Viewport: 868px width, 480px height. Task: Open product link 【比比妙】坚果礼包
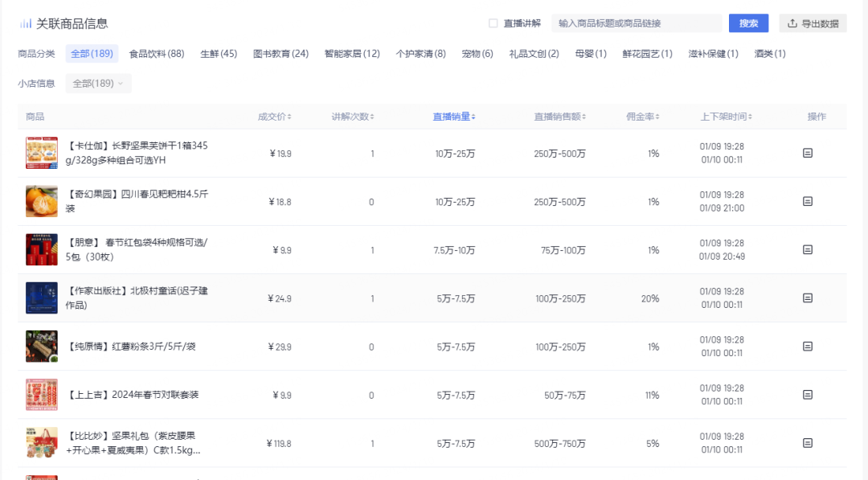[134, 443]
